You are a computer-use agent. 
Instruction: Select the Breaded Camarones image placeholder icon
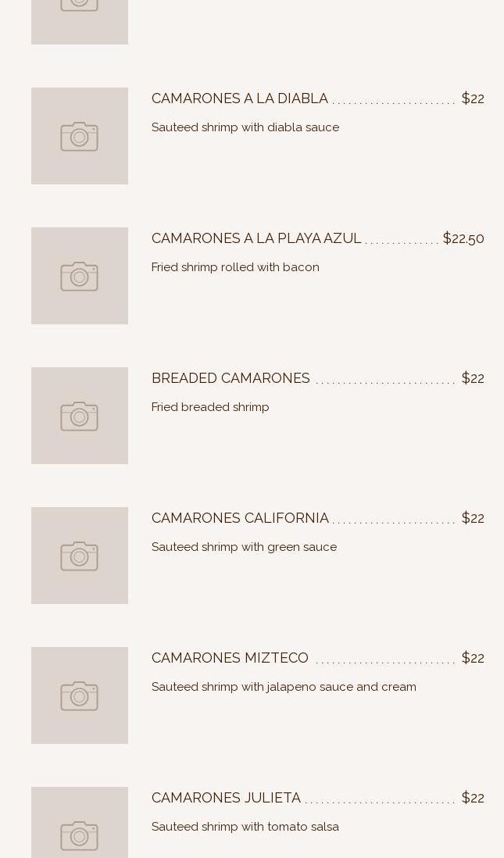[x=80, y=416]
